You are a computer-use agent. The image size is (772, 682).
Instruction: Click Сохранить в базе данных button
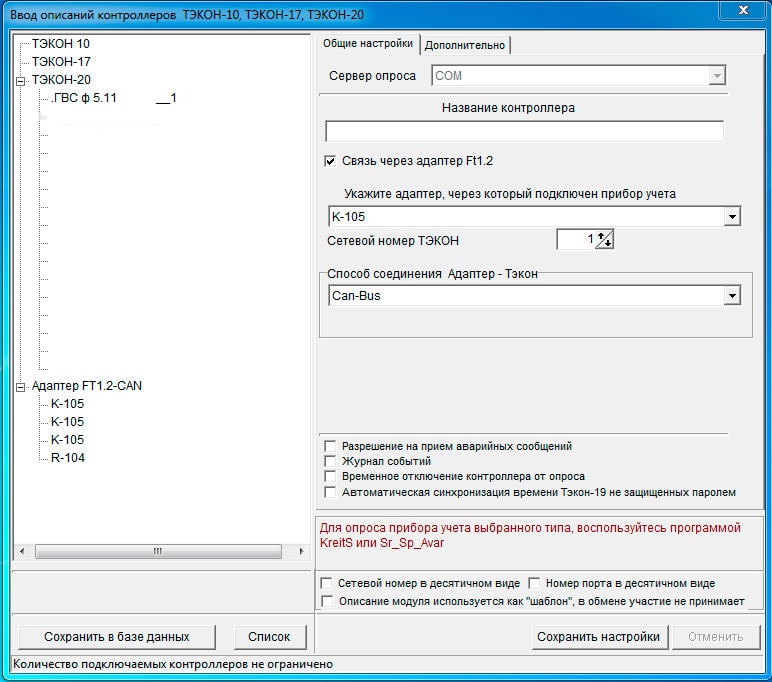click(116, 637)
